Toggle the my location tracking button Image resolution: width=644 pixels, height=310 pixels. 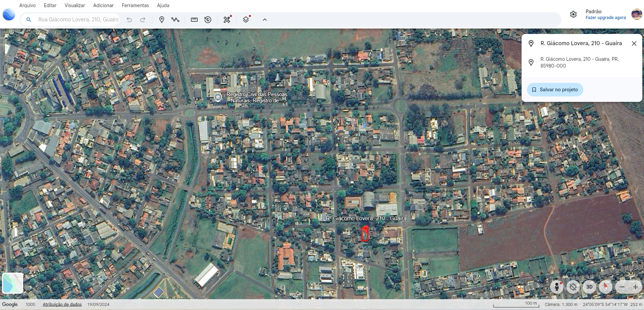[573, 287]
